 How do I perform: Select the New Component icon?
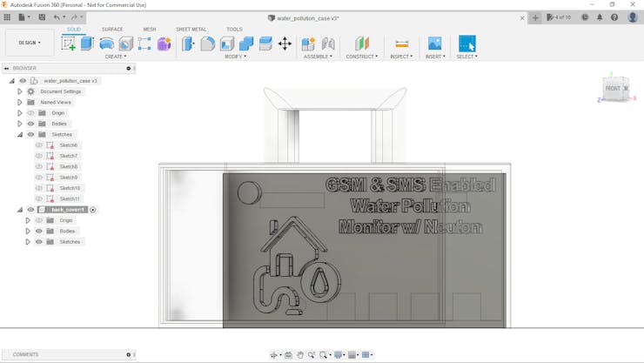308,44
